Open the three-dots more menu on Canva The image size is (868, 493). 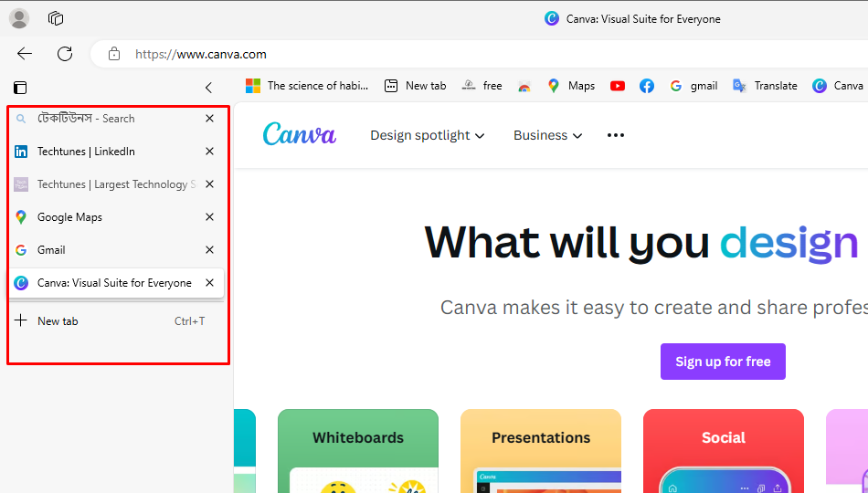pyautogui.click(x=616, y=135)
